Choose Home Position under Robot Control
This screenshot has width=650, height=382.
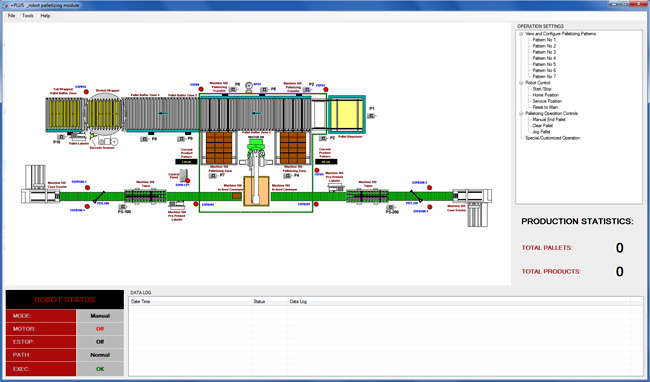point(546,95)
